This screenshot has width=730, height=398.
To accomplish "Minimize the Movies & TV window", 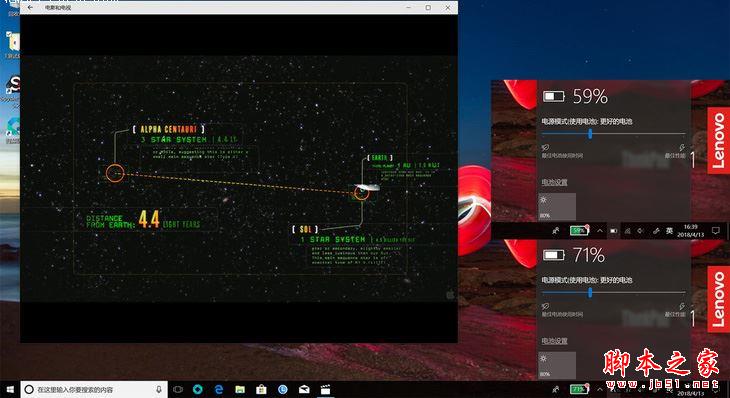I will tap(408, 7).
